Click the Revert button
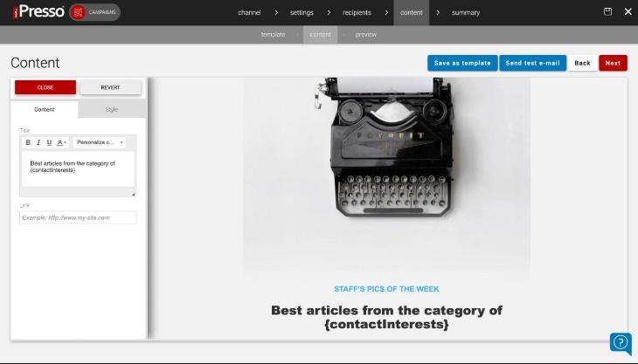The image size is (638, 364). click(110, 87)
